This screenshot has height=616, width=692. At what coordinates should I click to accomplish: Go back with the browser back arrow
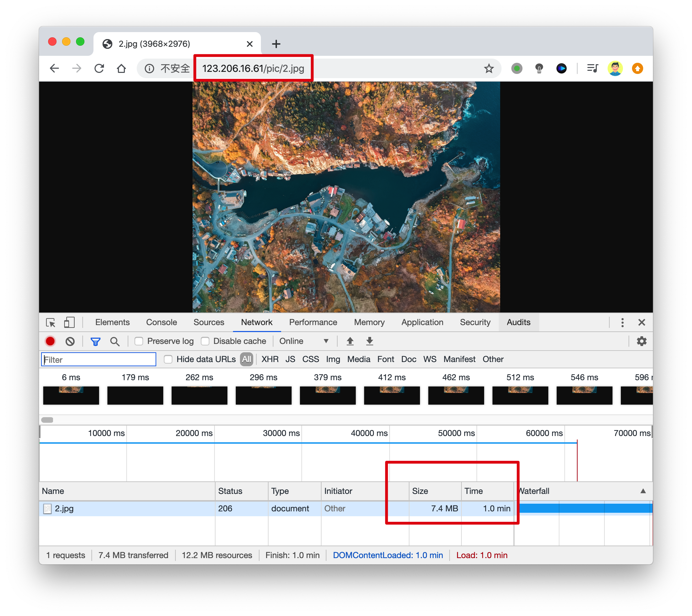54,68
